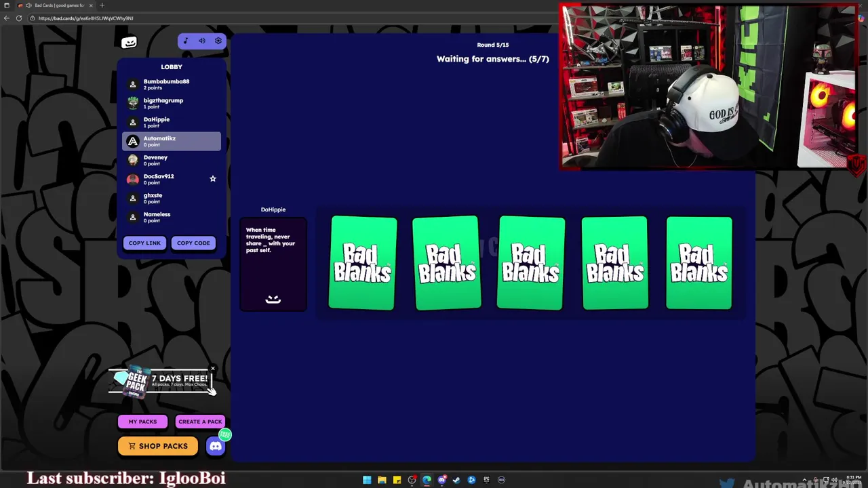Click the star icon beside DocSav912
This screenshot has height=488, width=868.
[212, 178]
